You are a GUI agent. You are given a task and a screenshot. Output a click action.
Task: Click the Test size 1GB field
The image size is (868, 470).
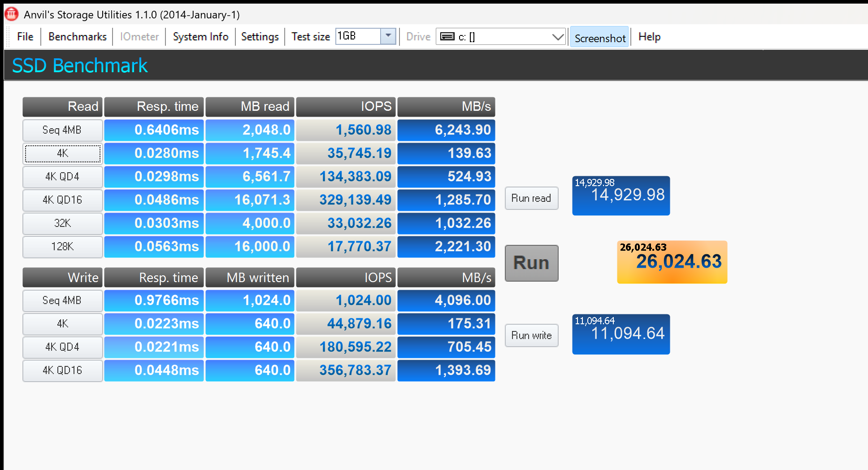coord(358,36)
